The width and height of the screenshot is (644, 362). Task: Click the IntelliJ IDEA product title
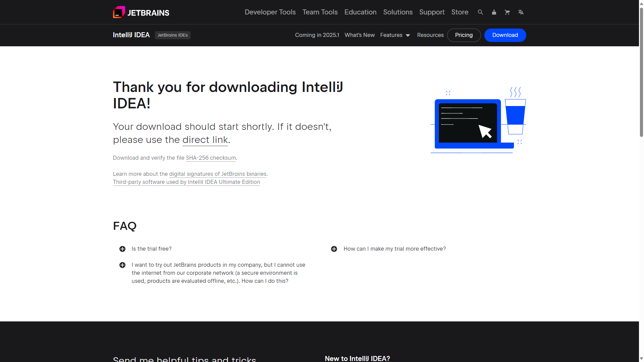pyautogui.click(x=131, y=35)
